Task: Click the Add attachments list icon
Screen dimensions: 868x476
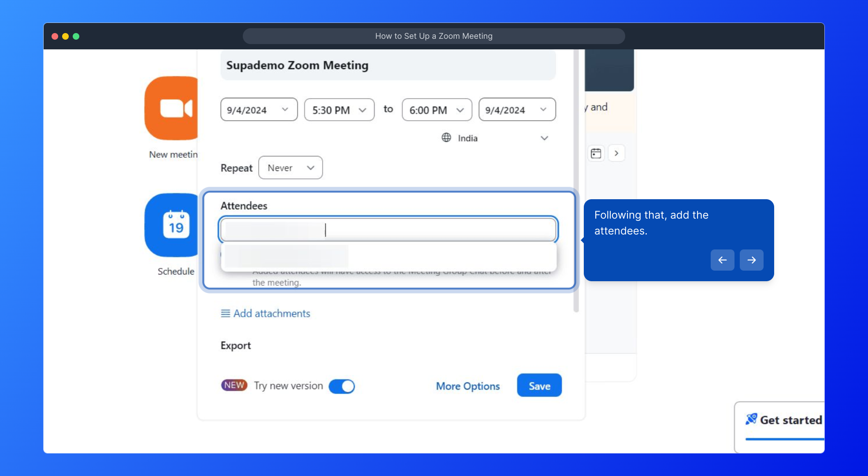Action: coord(225,313)
